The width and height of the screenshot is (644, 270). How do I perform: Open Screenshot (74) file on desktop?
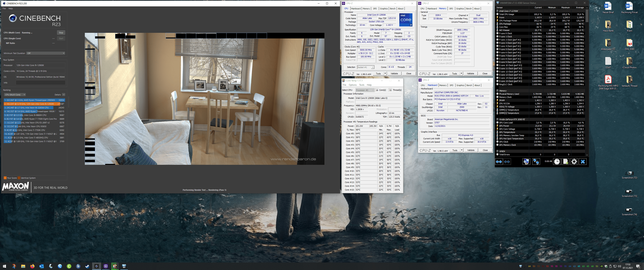coord(629,211)
